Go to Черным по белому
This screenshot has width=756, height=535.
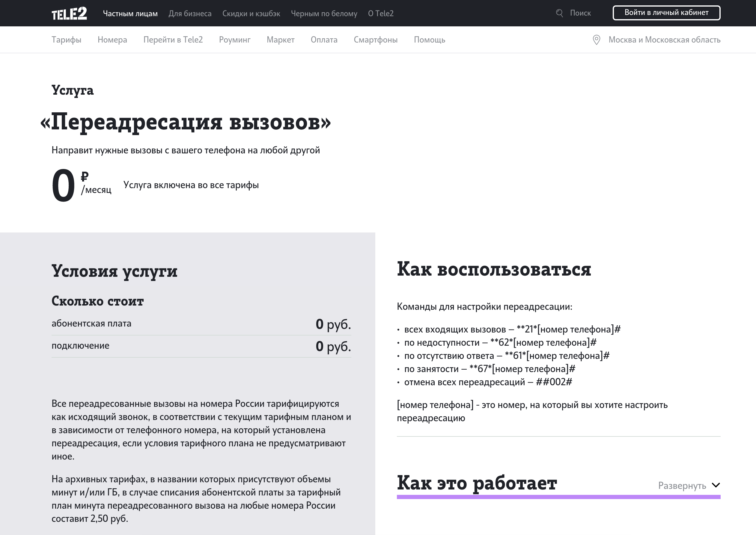324,13
